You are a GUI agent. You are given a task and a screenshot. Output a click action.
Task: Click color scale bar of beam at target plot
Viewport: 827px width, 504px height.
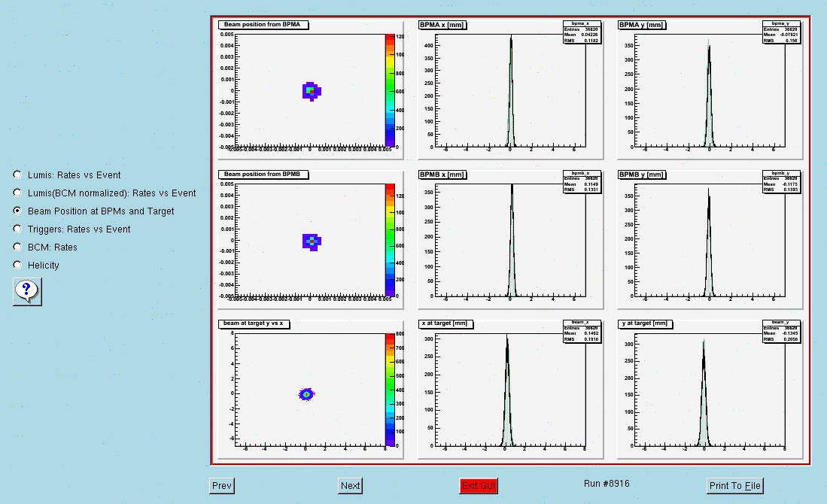tap(391, 390)
